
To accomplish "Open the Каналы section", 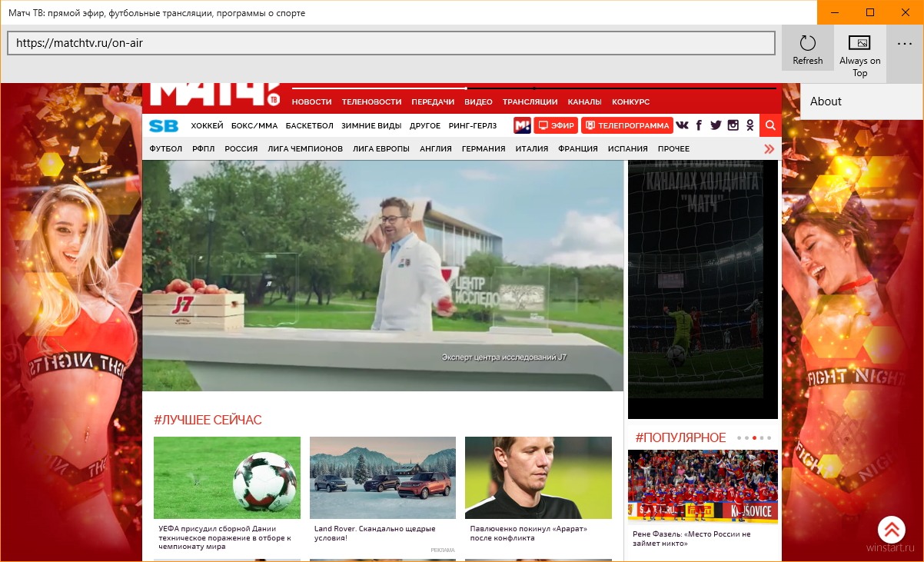I will coord(584,101).
